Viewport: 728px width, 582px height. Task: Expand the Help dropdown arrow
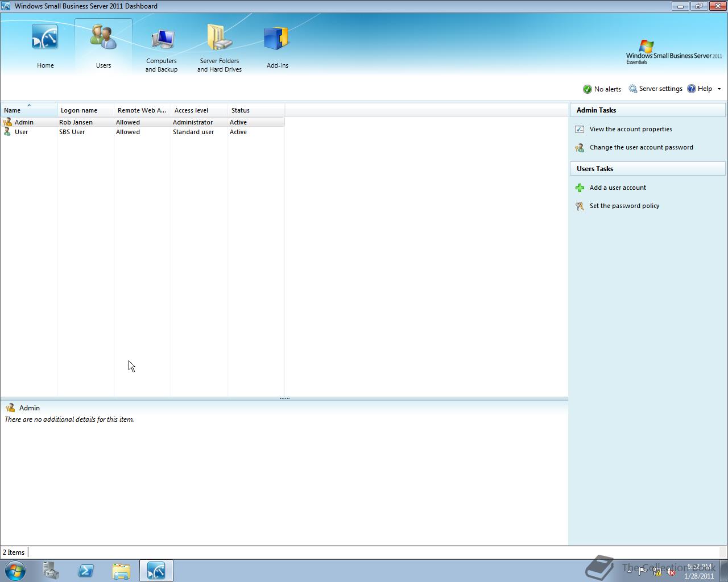pyautogui.click(x=719, y=89)
